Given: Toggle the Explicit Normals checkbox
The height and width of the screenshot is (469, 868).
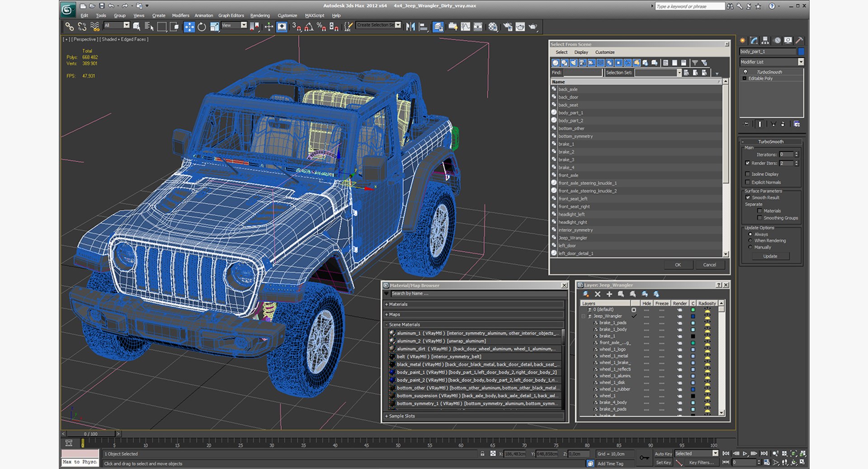Looking at the screenshot, I should point(747,182).
